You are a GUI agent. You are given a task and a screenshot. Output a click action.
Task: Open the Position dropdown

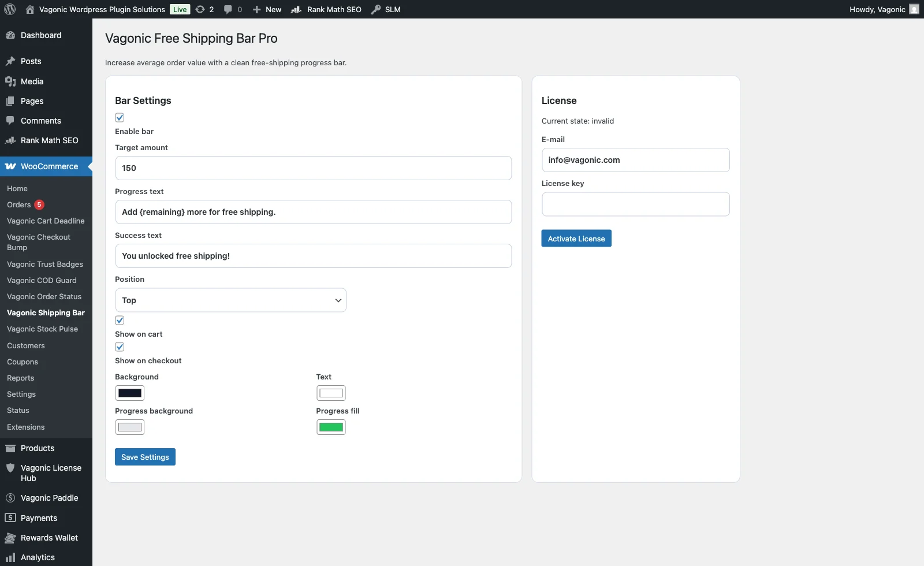coord(230,300)
